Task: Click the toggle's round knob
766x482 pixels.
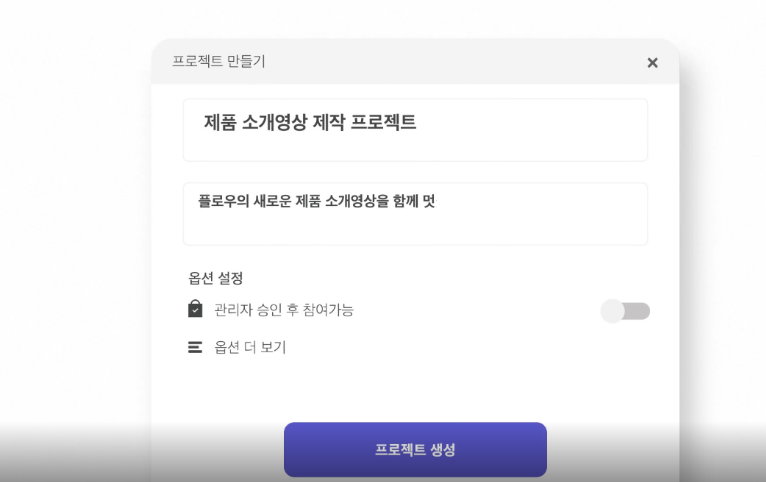Action: click(613, 311)
